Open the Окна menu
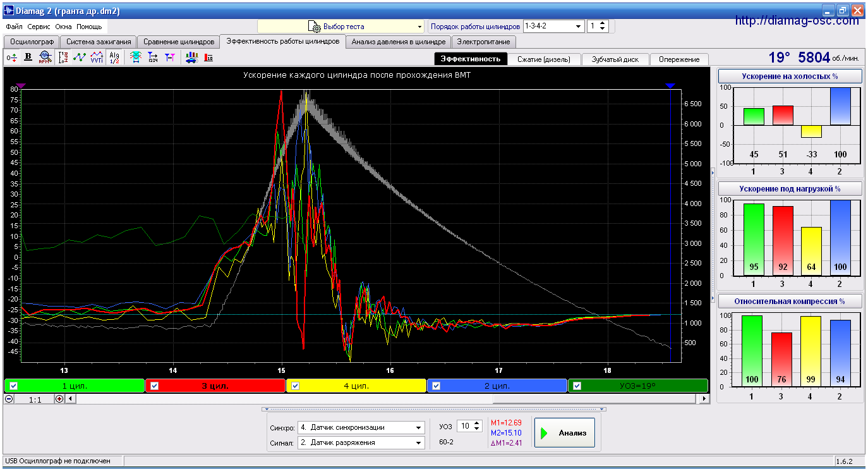Screen dimensions: 868x469 63,27
